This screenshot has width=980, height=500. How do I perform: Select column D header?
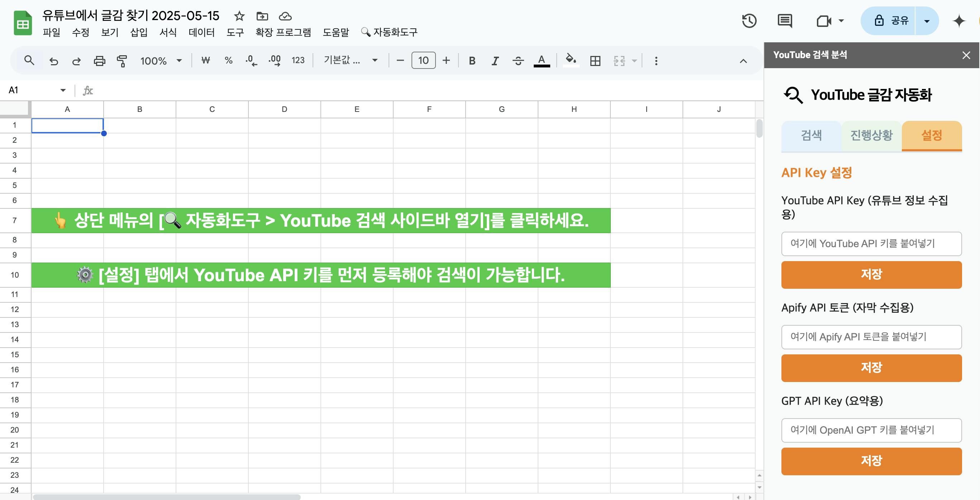coord(284,109)
